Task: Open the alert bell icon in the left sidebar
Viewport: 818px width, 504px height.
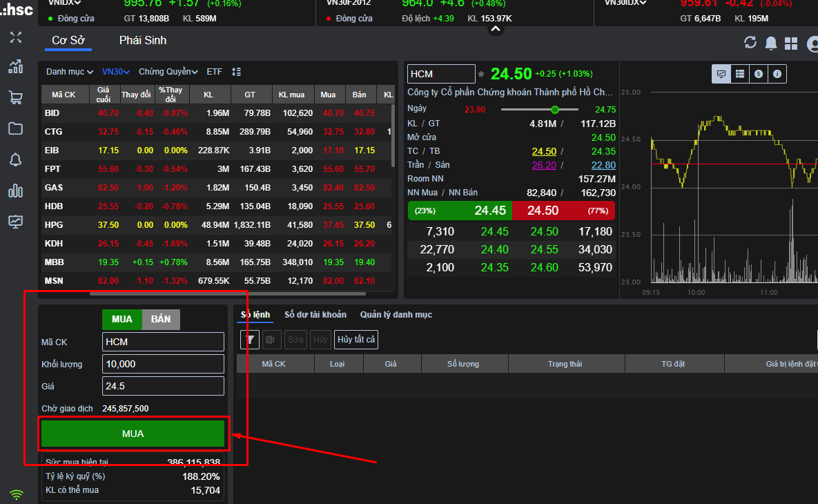Action: 16,159
